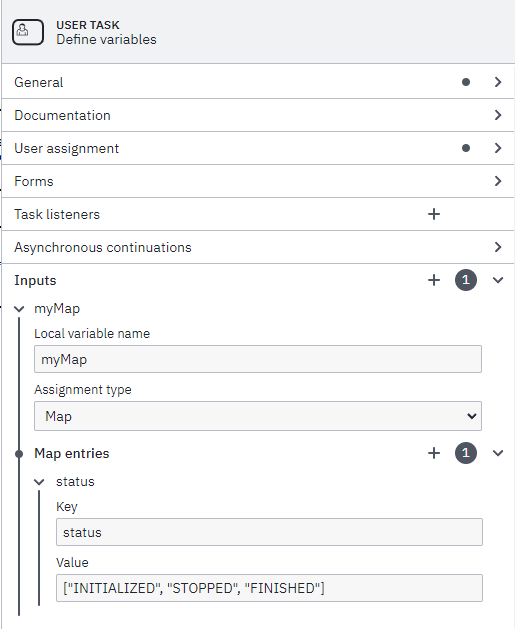Click the User Task icon in header
Image resolution: width=515 pixels, height=629 pixels.
[28, 32]
